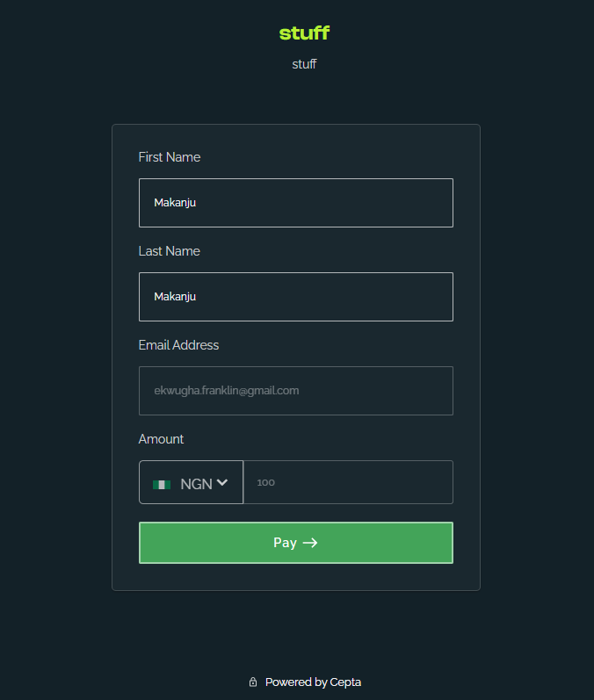Click the arrow icon on the Pay button
Viewport: 594px width, 700px height.
pos(310,543)
